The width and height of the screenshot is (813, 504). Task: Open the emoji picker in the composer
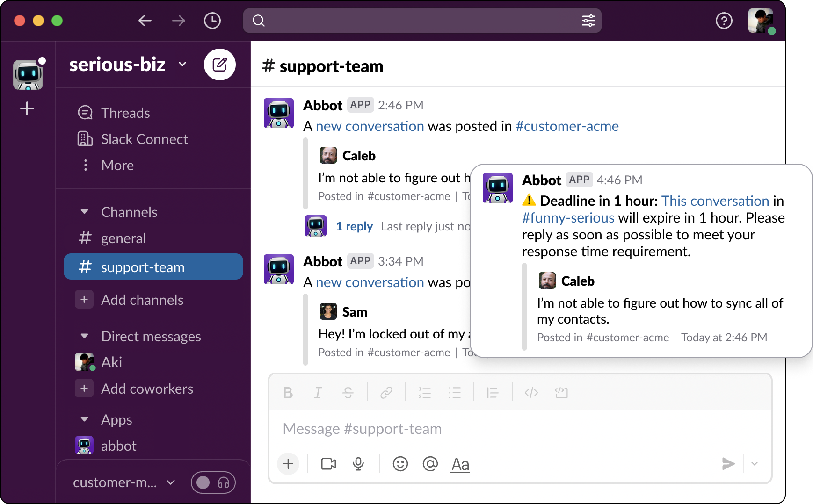pos(400,464)
